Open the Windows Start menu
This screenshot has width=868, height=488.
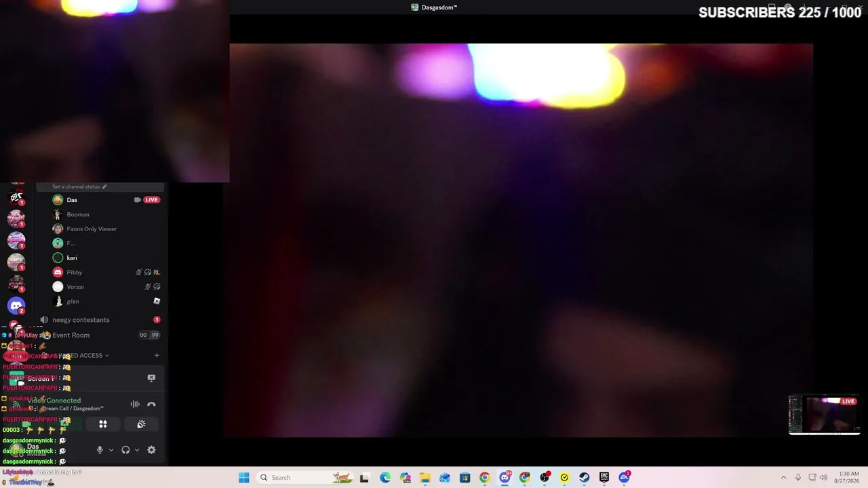[x=244, y=478]
